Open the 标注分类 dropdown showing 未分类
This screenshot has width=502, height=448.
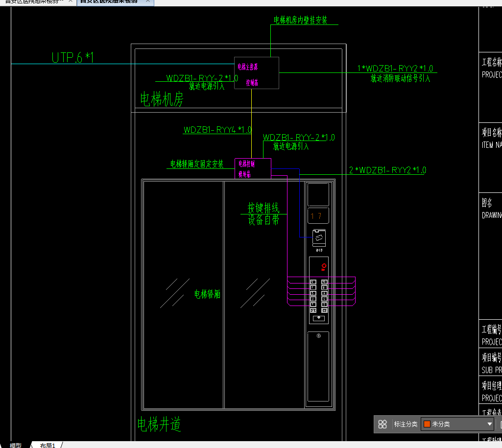point(457,424)
